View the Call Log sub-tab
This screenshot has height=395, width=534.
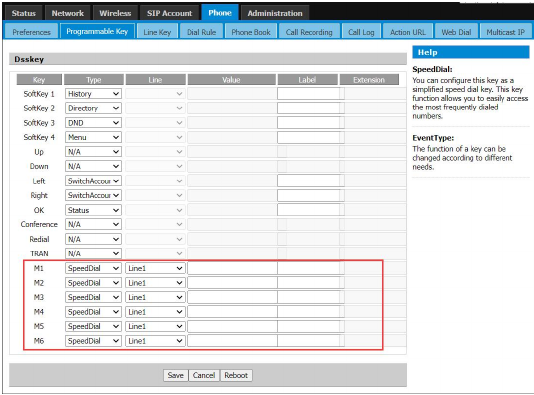(x=361, y=32)
